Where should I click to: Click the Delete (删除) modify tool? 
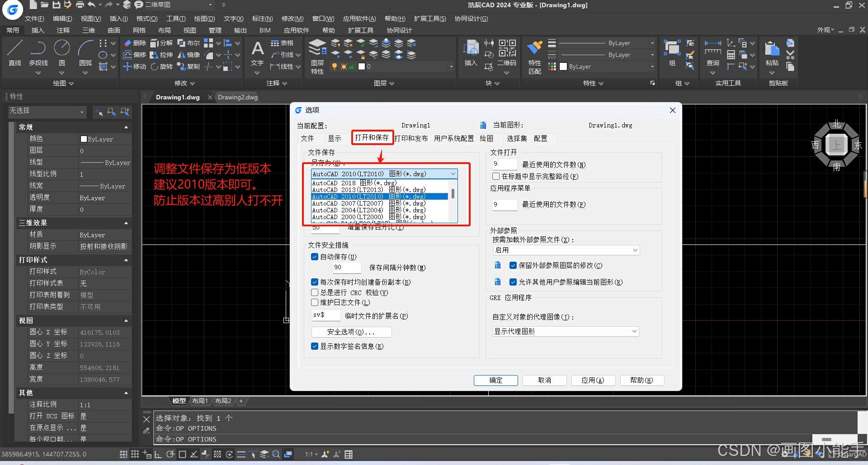(135, 43)
